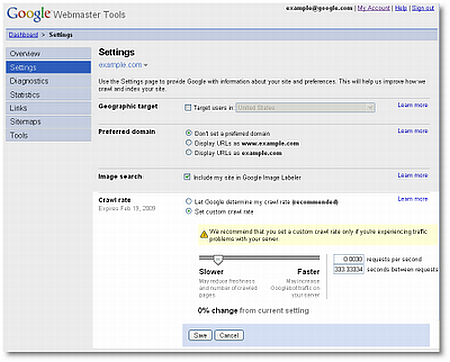Viewport: 450px width, 362px height.
Task: Click the Save button
Action: click(x=200, y=335)
